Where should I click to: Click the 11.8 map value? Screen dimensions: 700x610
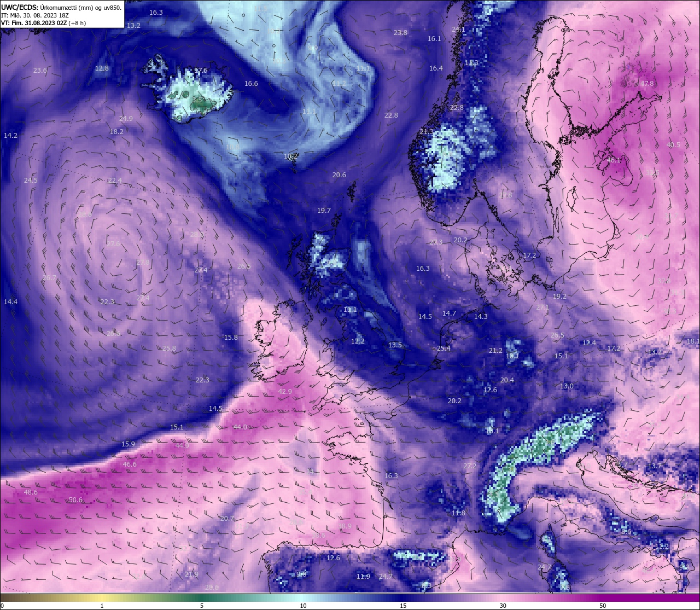458,513
